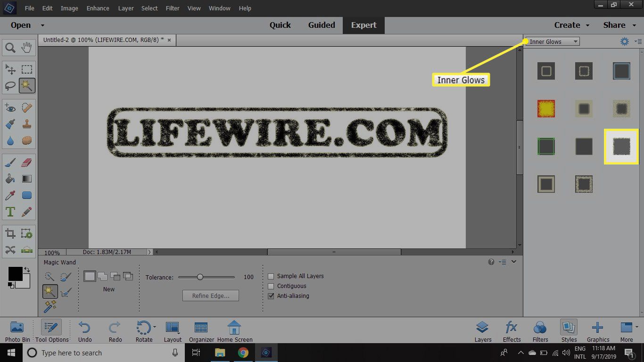Select the Move tool
644x362 pixels.
[x=10, y=70]
